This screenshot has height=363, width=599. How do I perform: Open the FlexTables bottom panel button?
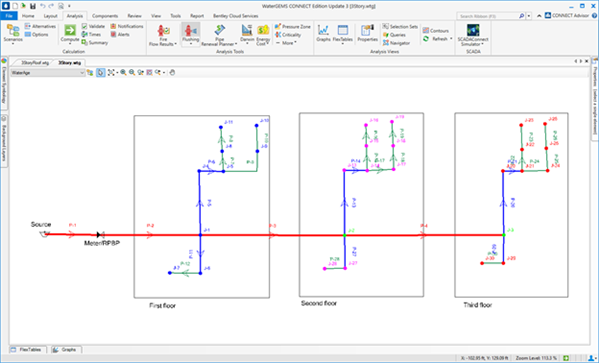(x=27, y=350)
